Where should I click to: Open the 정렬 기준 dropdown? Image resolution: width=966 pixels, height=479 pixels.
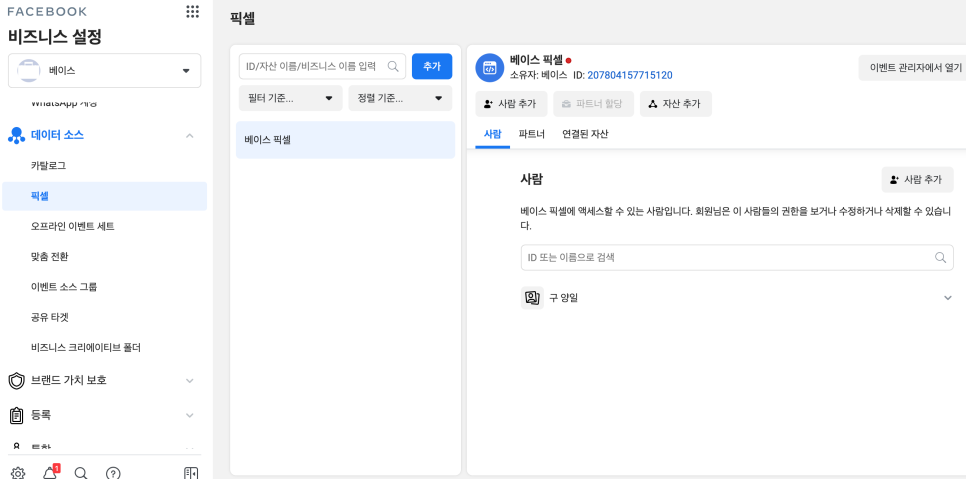(400, 98)
